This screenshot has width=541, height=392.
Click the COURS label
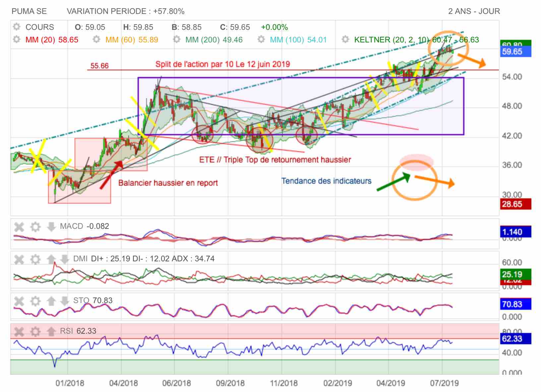[x=39, y=27]
